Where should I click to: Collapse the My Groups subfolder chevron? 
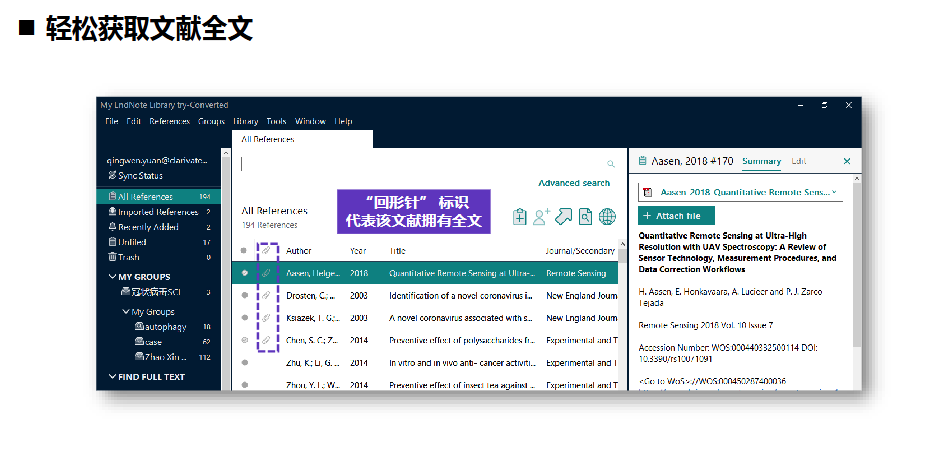click(x=126, y=312)
